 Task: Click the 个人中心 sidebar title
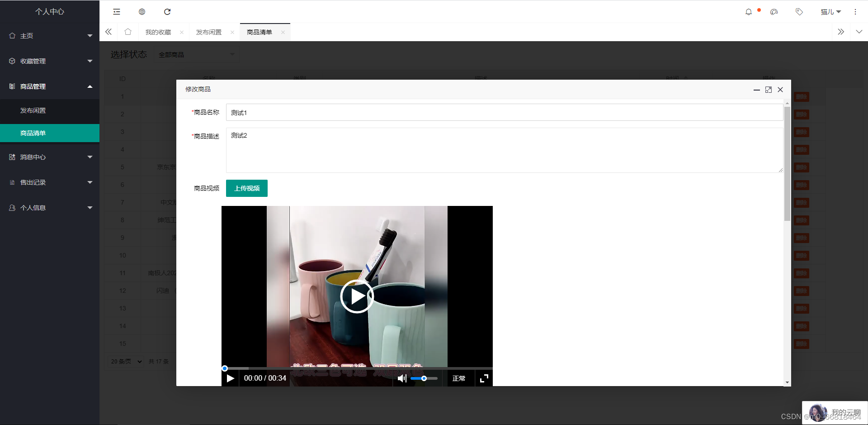[x=50, y=12]
